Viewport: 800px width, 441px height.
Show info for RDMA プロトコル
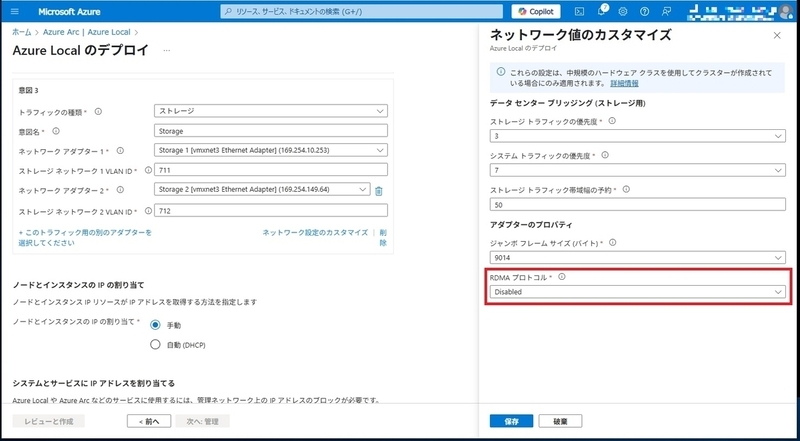[x=562, y=277]
